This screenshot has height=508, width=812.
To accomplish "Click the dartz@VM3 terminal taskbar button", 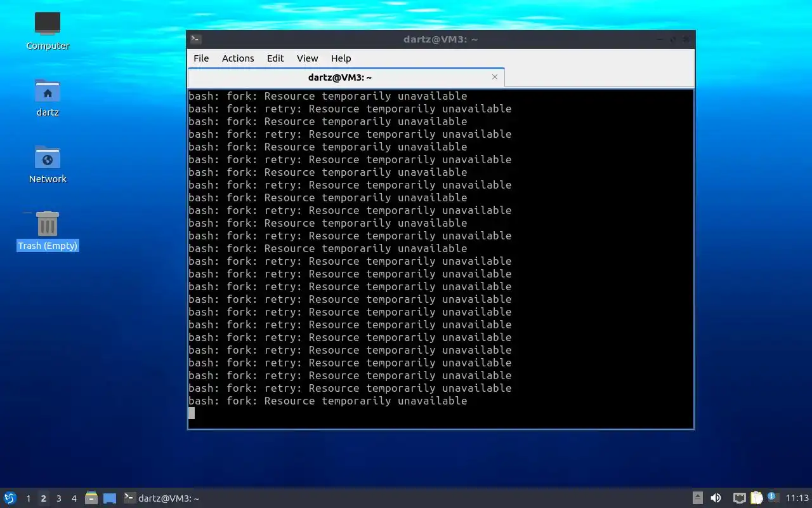I will pyautogui.click(x=162, y=498).
